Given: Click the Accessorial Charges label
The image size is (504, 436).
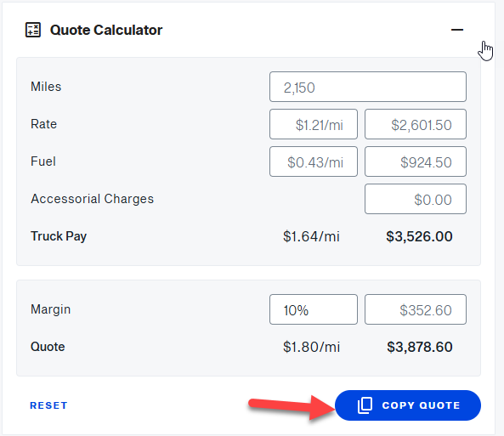Looking at the screenshot, I should point(93,199).
